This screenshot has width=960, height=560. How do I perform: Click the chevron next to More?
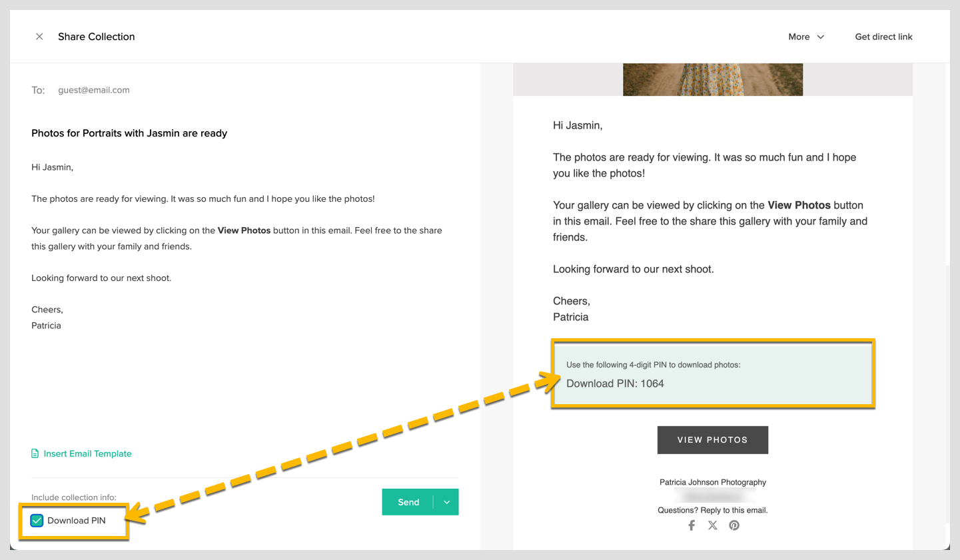(821, 37)
